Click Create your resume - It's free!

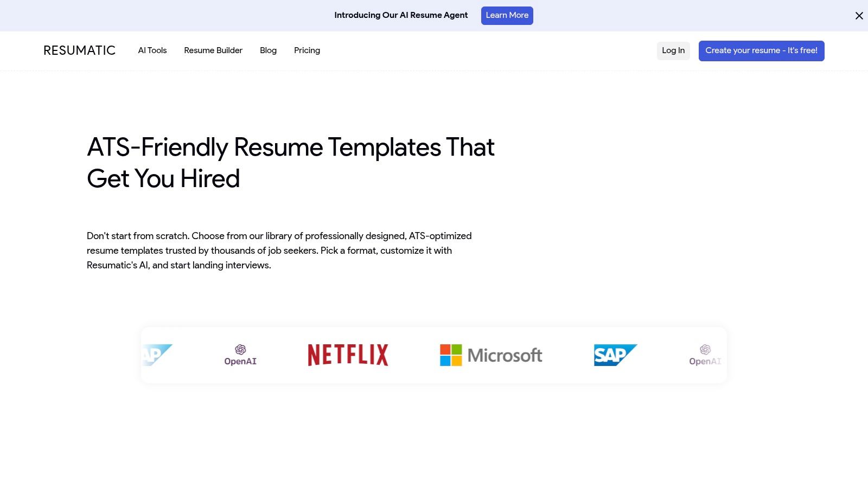(x=762, y=51)
